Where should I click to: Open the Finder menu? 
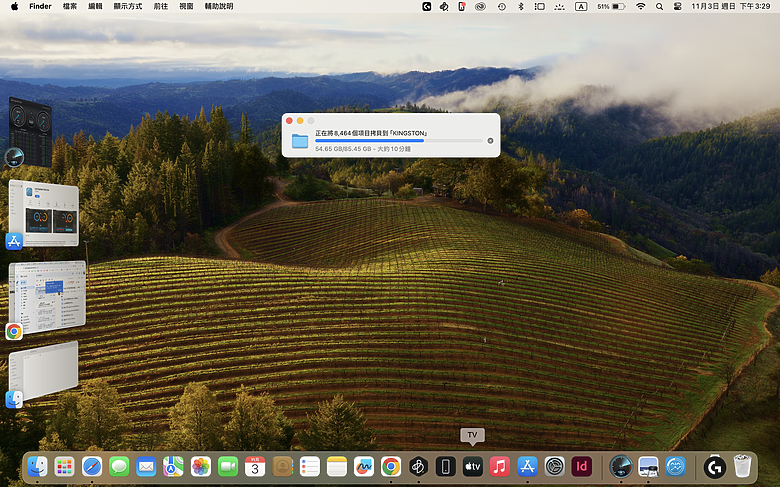[x=40, y=6]
